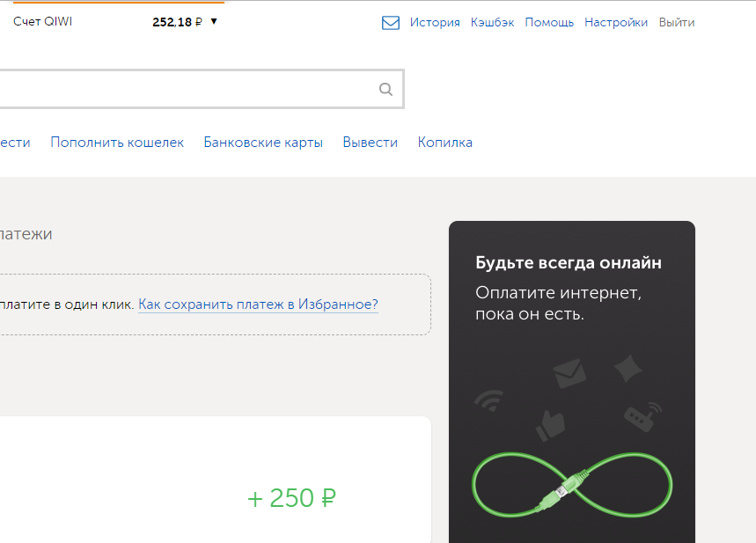Switch to the Пополнить кошелек tab
Screen dimensions: 756x543
[x=117, y=142]
